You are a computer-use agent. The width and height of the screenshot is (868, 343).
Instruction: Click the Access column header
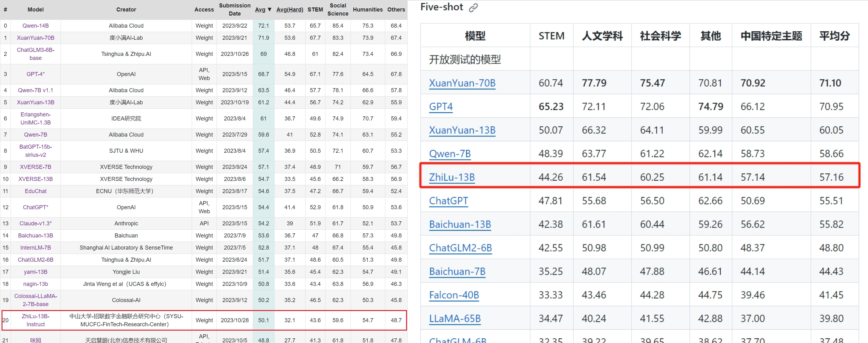[x=204, y=10]
